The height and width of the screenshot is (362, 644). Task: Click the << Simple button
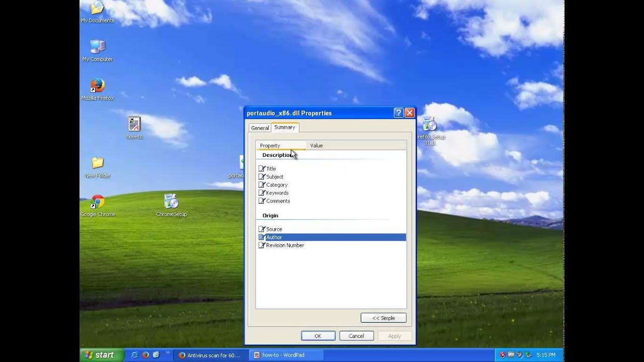383,318
